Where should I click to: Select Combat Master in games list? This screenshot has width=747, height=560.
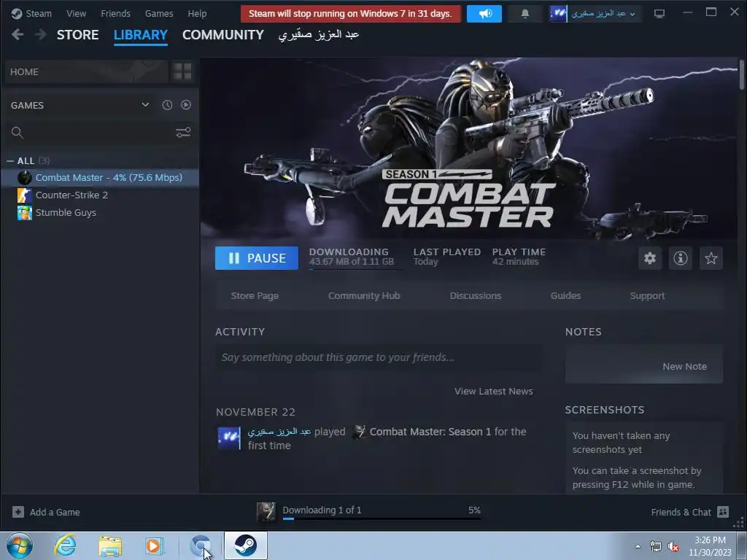(100, 178)
